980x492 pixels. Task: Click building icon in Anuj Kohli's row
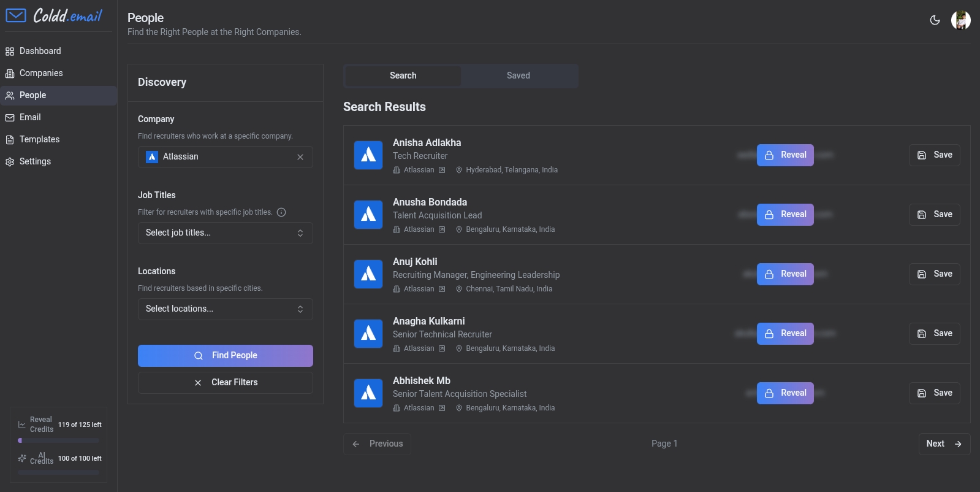click(x=397, y=289)
